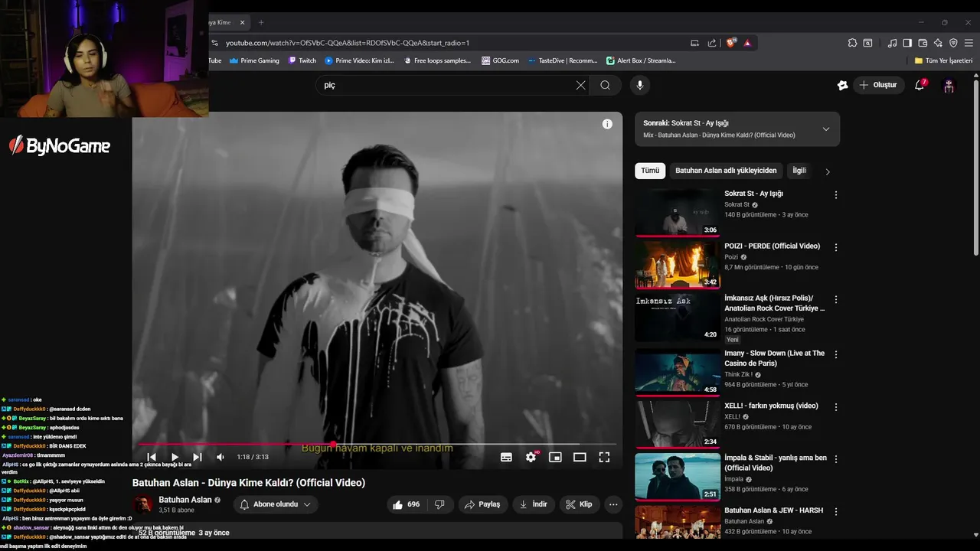The height and width of the screenshot is (551, 980).
Task: Open options menu for XELL! video
Action: (x=836, y=407)
